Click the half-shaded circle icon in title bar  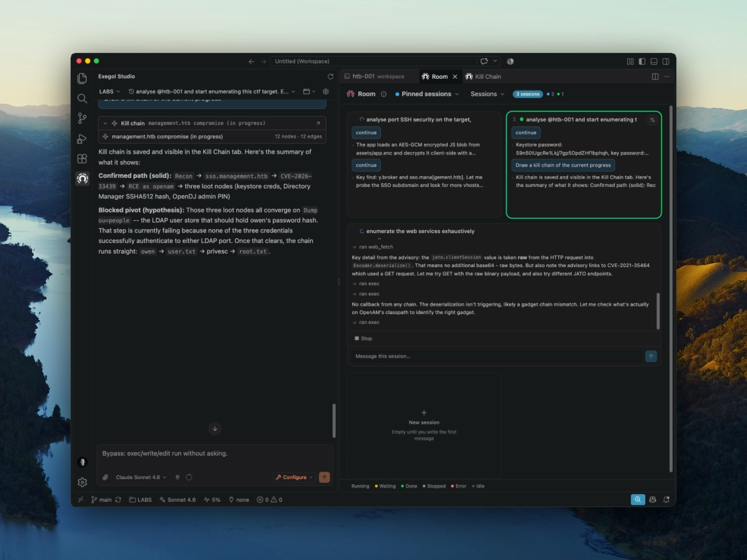pyautogui.click(x=510, y=61)
